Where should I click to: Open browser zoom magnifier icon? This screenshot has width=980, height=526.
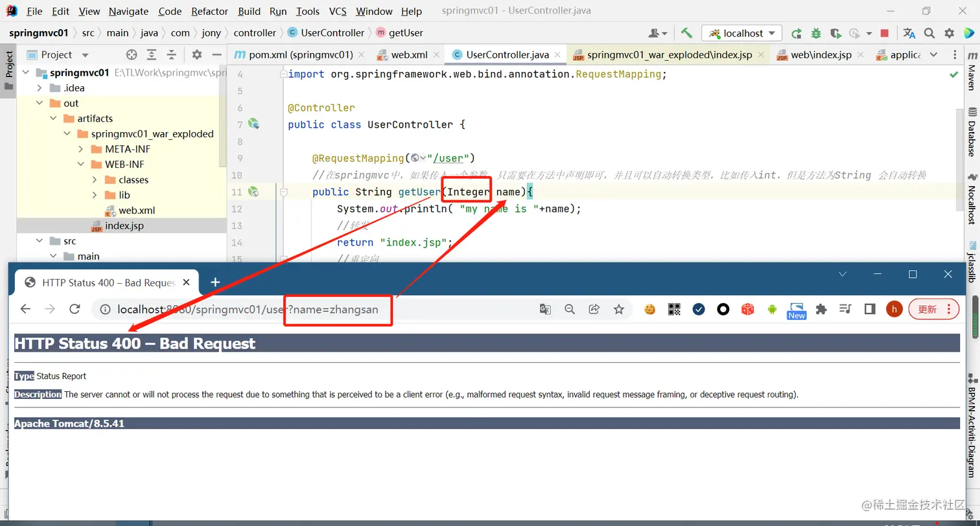click(570, 309)
